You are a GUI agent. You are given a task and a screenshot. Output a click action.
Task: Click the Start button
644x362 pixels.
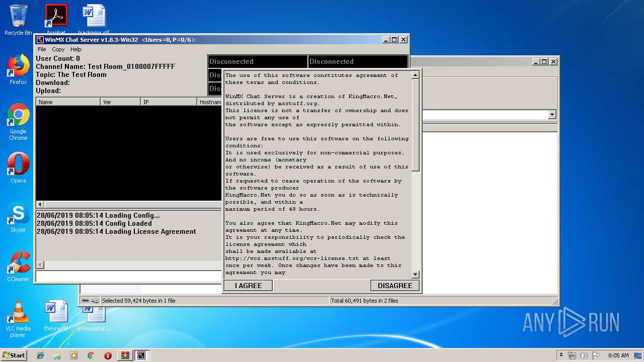click(x=14, y=355)
